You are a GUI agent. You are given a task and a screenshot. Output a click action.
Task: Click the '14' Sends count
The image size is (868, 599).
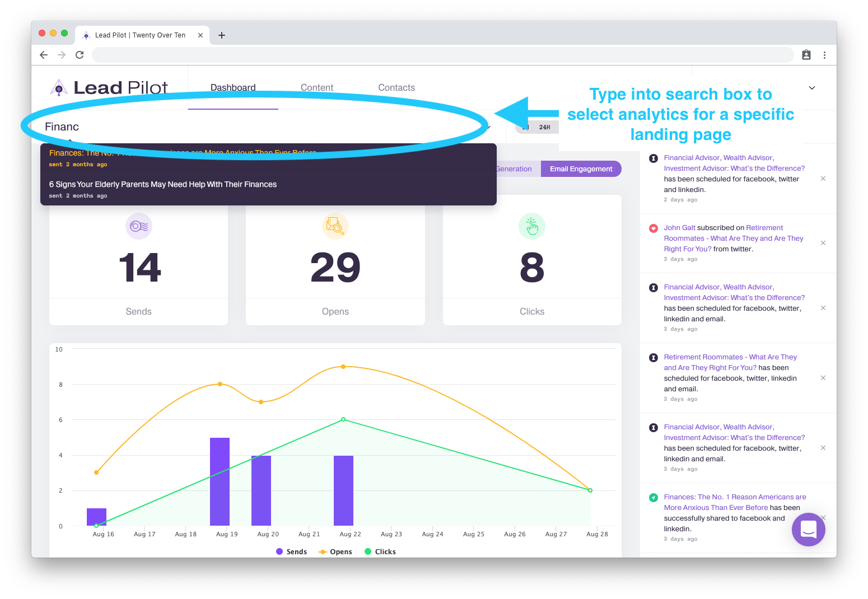pyautogui.click(x=139, y=268)
